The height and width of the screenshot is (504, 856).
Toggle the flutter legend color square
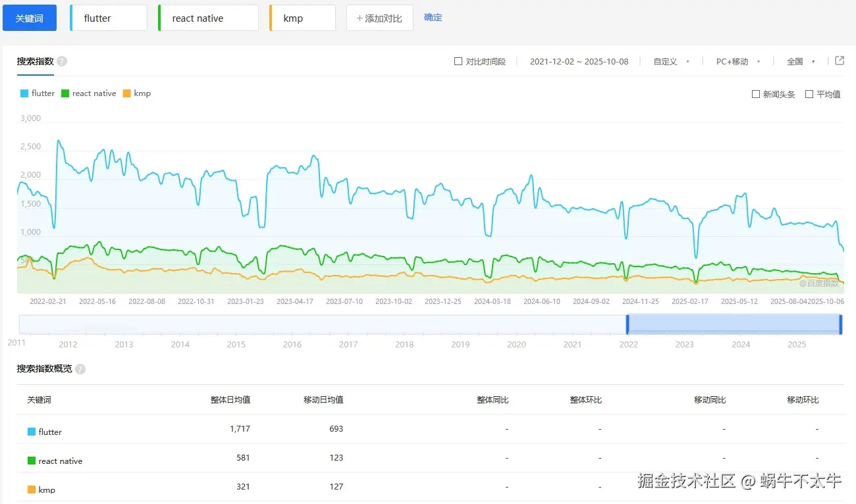tap(24, 93)
